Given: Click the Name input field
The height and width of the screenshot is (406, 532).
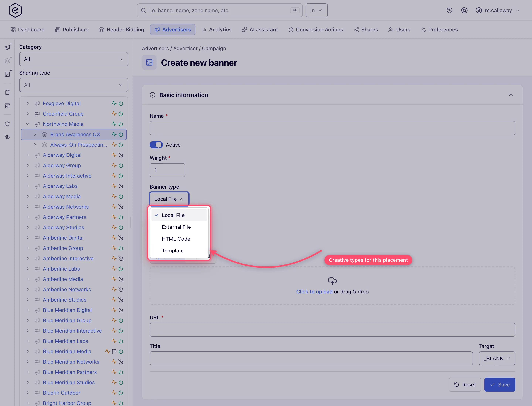Looking at the screenshot, I should [x=332, y=128].
